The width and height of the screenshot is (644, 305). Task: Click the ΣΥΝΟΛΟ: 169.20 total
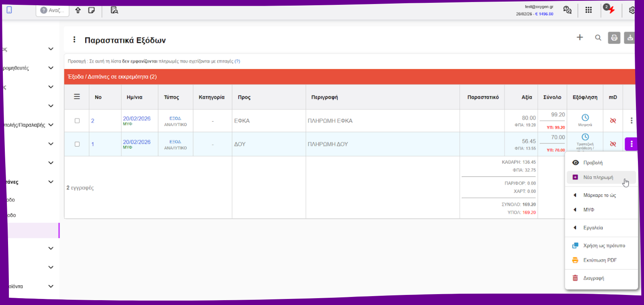(519, 204)
